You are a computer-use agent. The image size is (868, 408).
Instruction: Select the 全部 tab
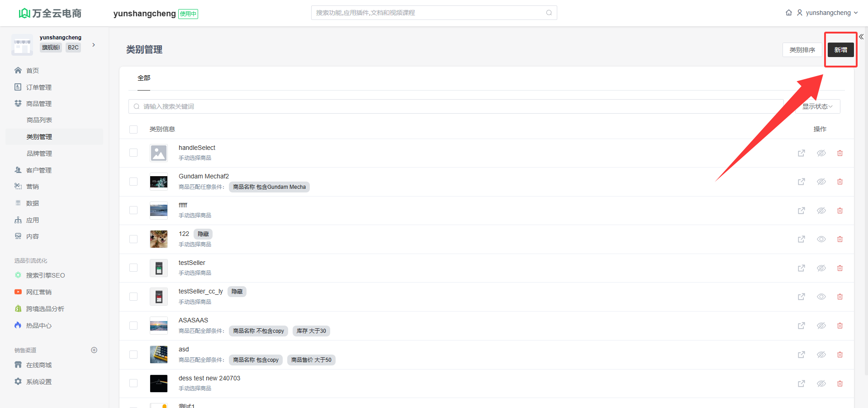144,78
